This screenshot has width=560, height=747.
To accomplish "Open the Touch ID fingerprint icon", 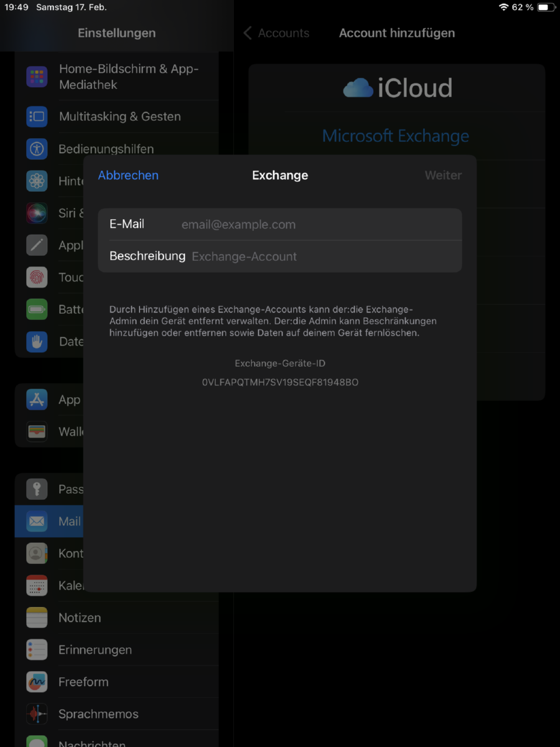I will [x=37, y=277].
